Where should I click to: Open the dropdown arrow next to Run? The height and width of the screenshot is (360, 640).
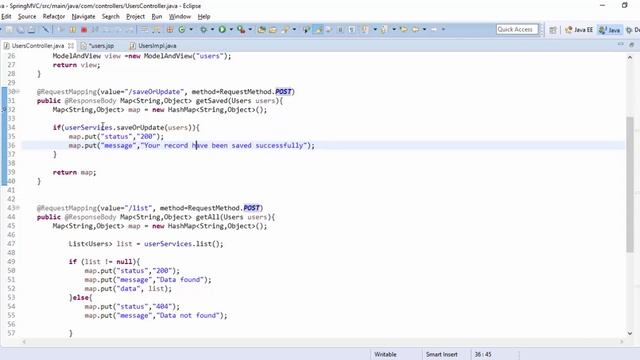[x=231, y=29]
